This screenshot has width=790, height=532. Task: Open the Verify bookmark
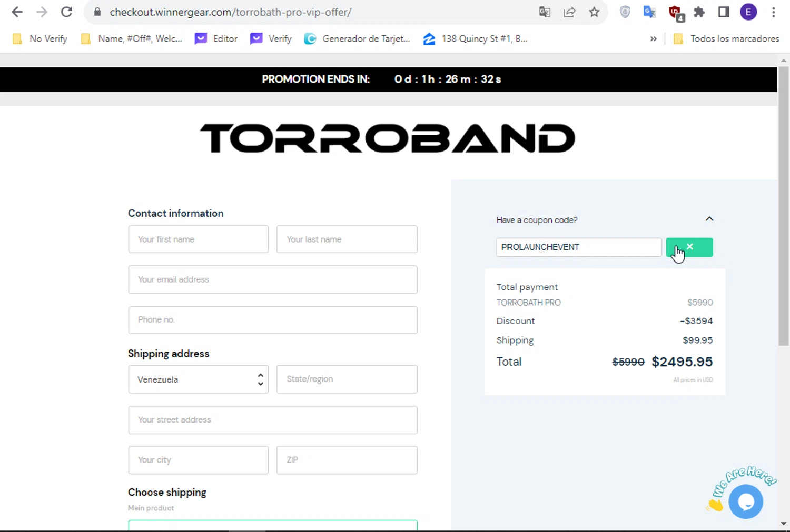point(271,38)
